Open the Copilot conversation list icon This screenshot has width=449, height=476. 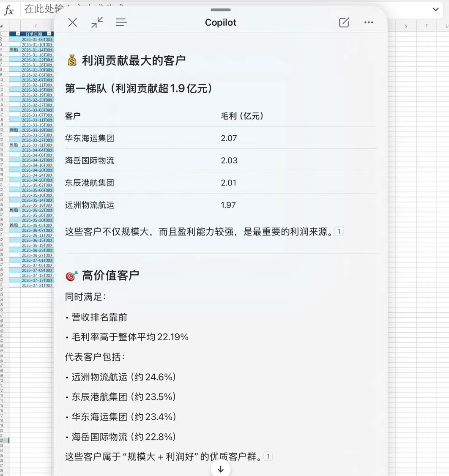[x=121, y=22]
